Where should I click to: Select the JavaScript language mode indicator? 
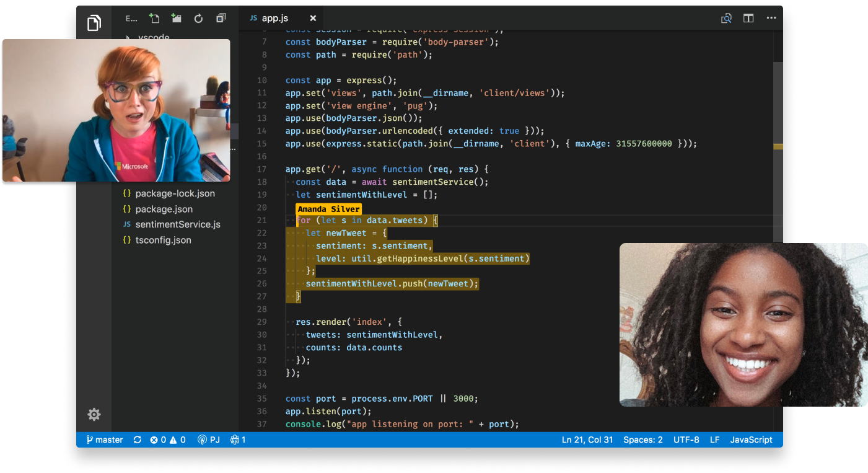point(752,440)
